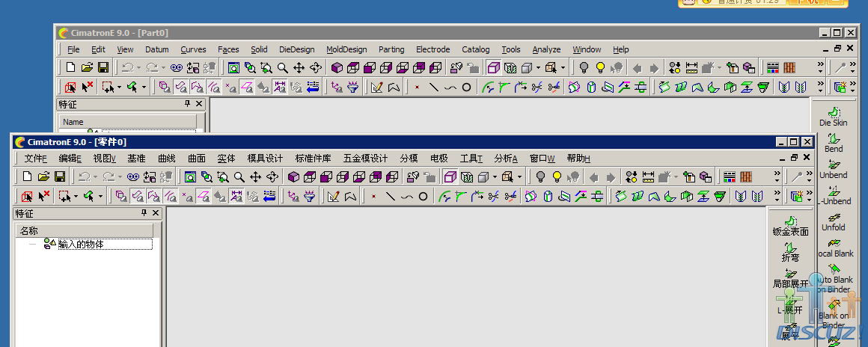This screenshot has height=347, width=868.
Task: Open the 分析 menu in front window
Action: 506,159
